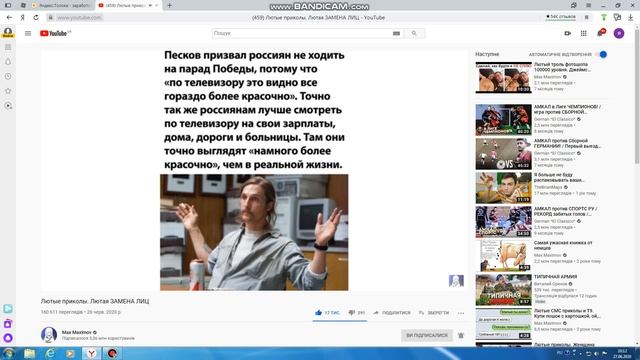This screenshot has width=640, height=360.
Task: Click the www.youtube.com address bar
Action: pyautogui.click(x=79, y=18)
